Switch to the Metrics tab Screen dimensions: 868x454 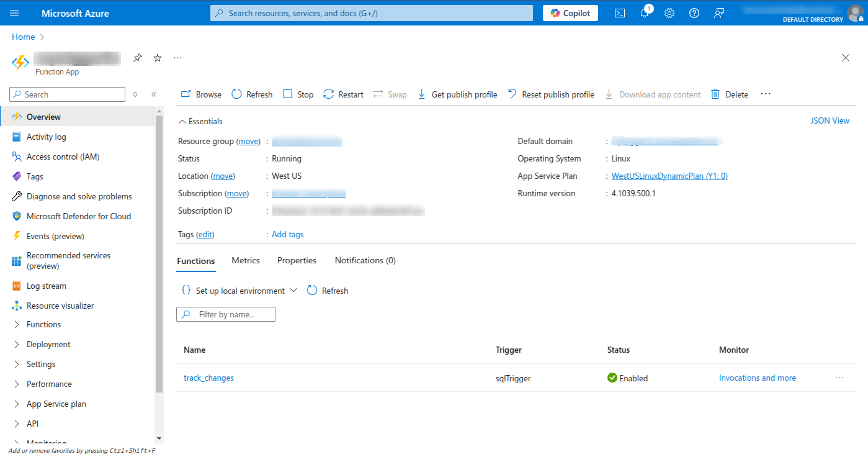coord(245,260)
